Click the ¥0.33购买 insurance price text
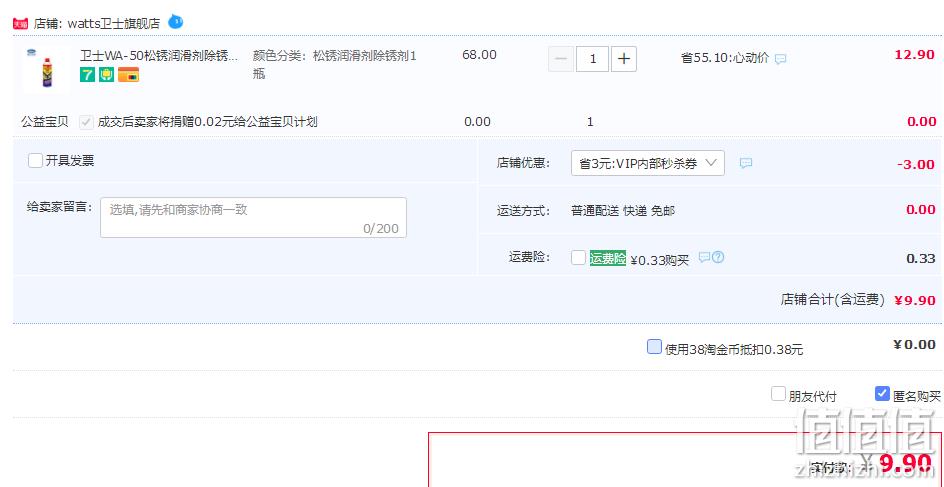The height and width of the screenshot is (487, 944). [x=660, y=260]
